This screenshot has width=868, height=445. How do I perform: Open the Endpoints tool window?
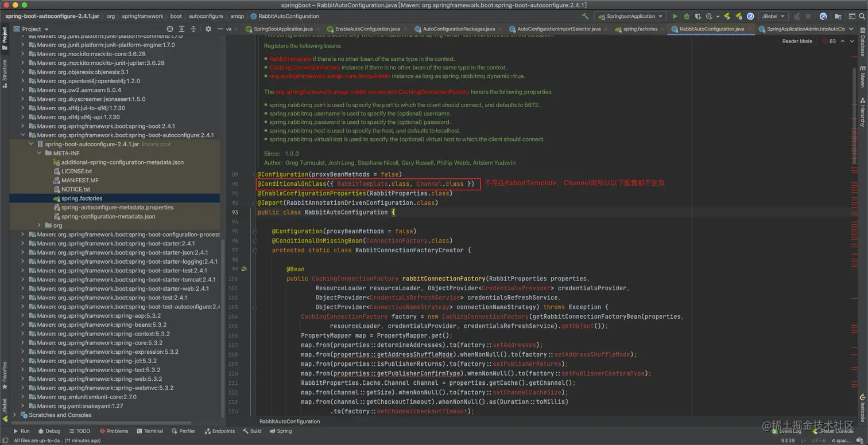[219, 431]
